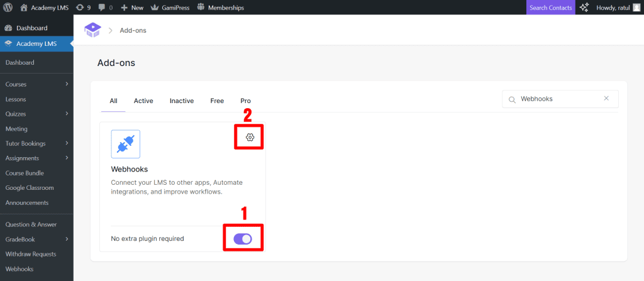This screenshot has width=644, height=281.
Task: Click the updates icon showing 9
Action: coord(84,8)
